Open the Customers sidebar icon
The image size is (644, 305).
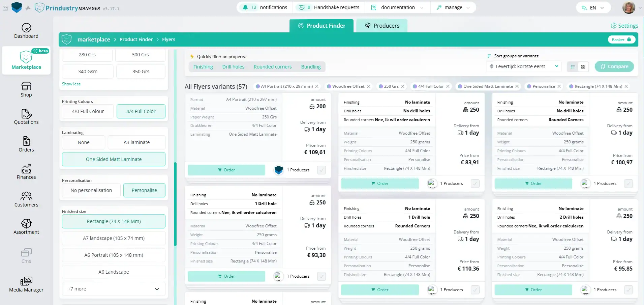(x=26, y=196)
